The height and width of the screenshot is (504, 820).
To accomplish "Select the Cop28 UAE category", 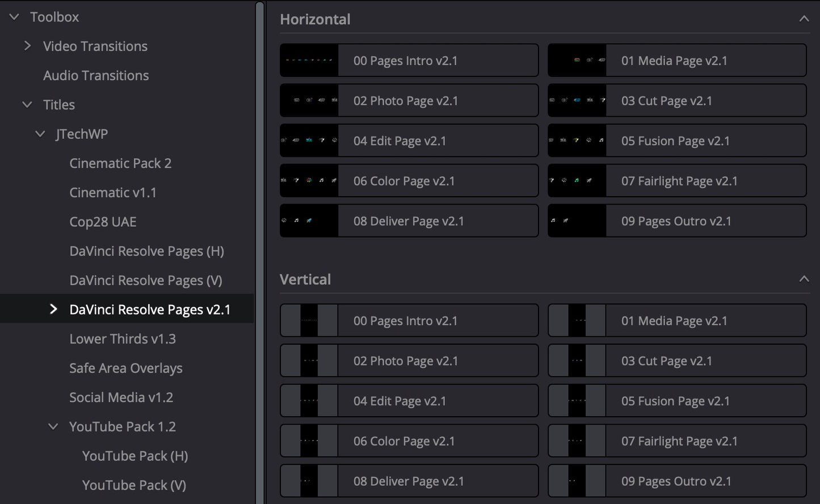I will pyautogui.click(x=103, y=222).
